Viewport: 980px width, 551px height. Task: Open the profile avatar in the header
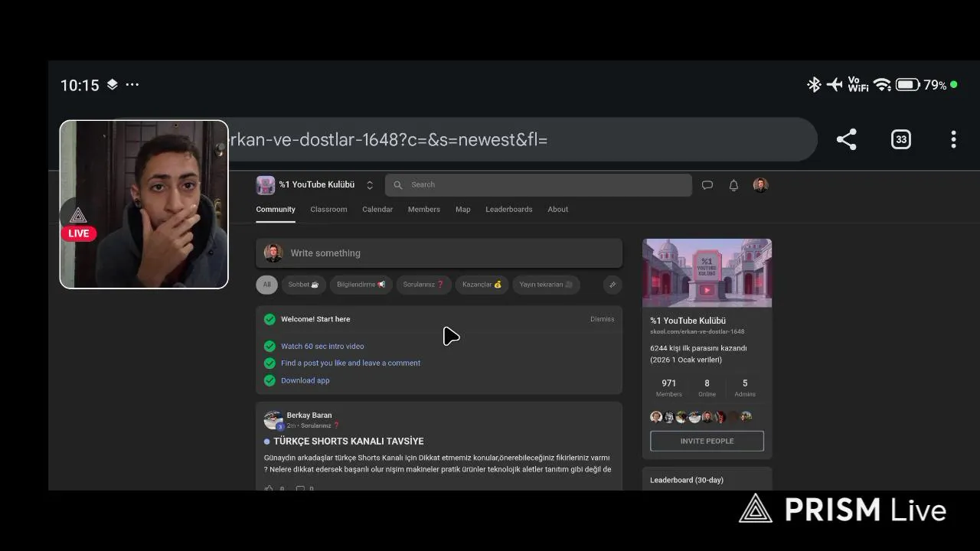(760, 185)
